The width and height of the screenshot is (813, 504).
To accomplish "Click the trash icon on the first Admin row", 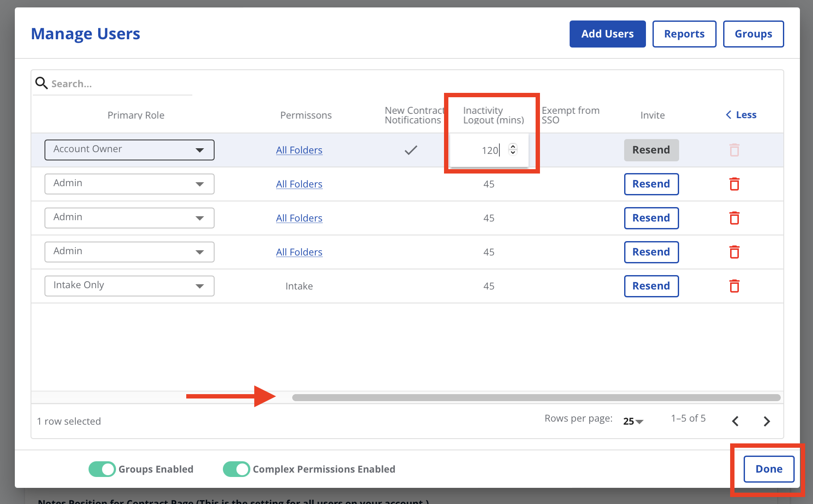I will pos(734,184).
